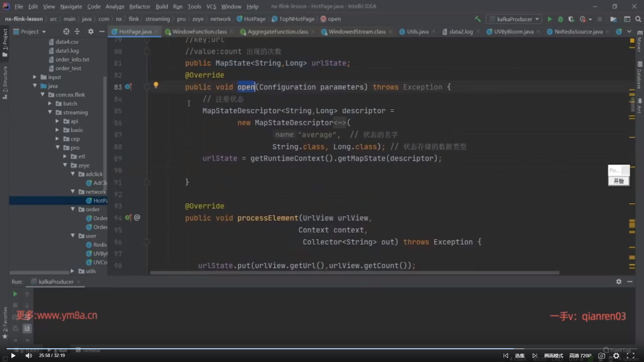The height and width of the screenshot is (362, 644).
Task: Click the Debug bug icon
Action: pos(560,19)
